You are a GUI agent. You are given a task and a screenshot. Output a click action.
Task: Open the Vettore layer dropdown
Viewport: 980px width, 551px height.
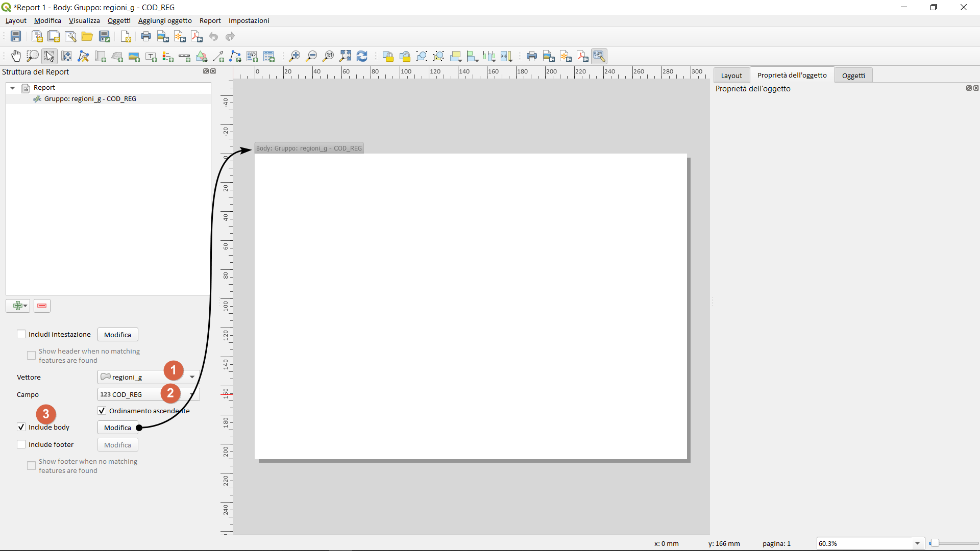192,377
